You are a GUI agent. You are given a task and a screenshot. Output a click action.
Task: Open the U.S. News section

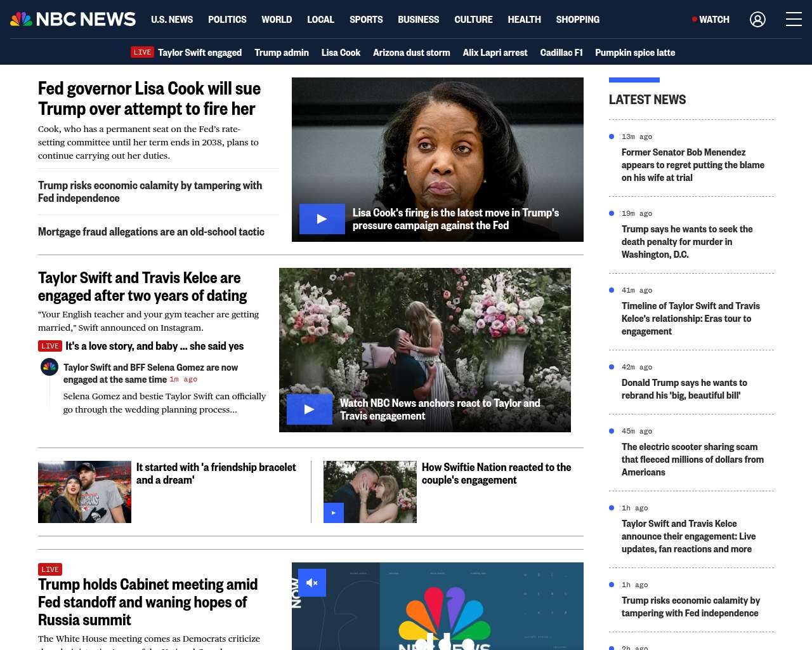click(x=172, y=20)
